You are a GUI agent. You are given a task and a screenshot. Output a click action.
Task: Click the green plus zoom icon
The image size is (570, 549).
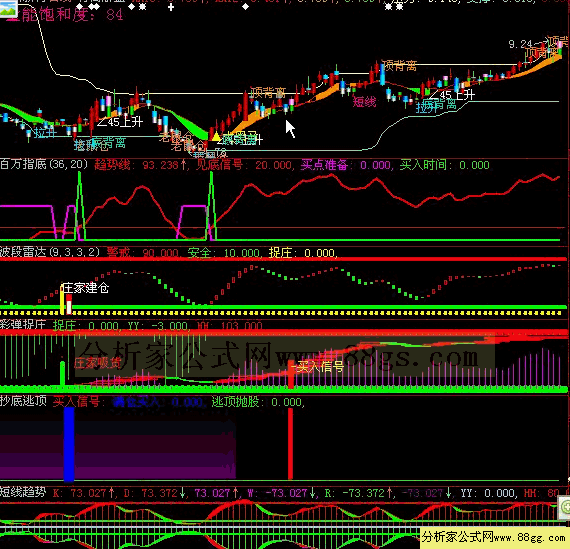[565, 507]
